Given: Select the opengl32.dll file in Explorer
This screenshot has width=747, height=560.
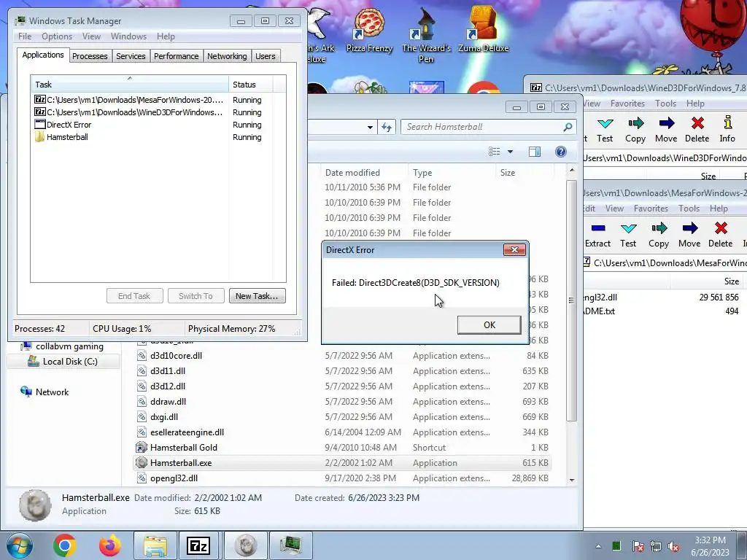Looking at the screenshot, I should pyautogui.click(x=341, y=478).
